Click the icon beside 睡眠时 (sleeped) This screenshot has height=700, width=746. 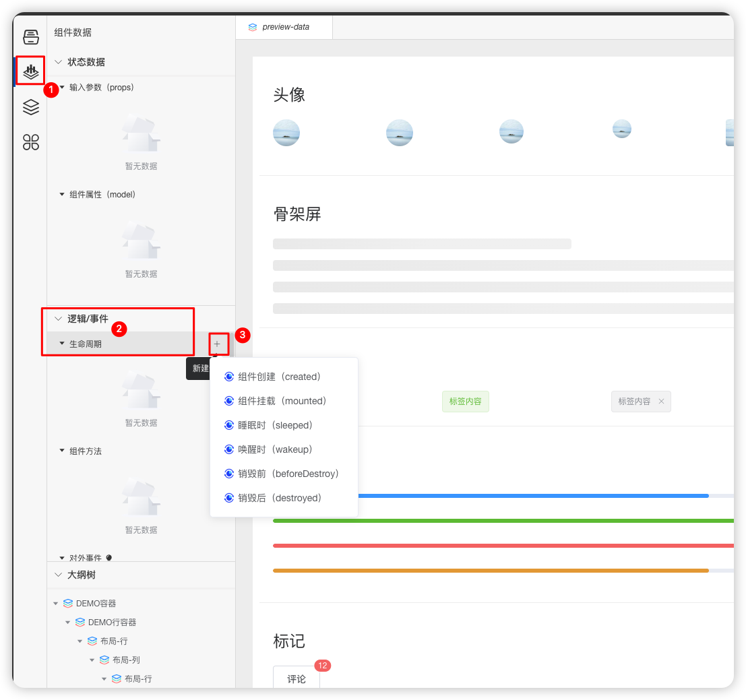(x=229, y=425)
